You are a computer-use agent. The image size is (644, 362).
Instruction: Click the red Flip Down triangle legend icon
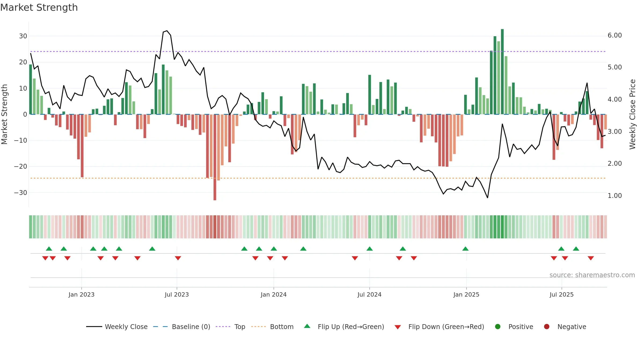point(398,327)
